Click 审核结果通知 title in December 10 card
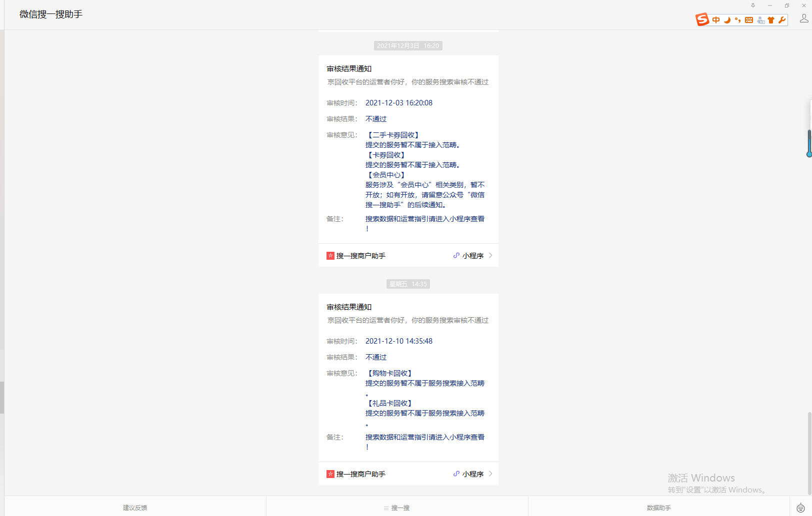812x516 pixels. [x=349, y=307]
